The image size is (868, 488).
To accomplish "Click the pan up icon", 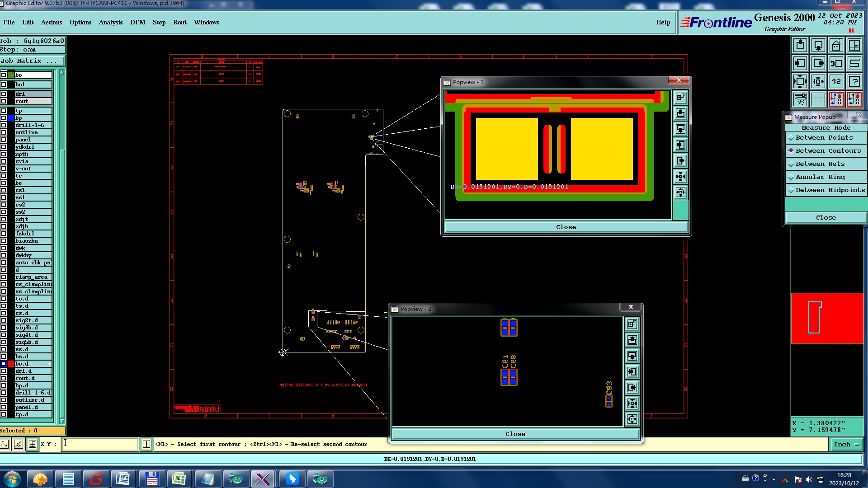I will point(800,46).
